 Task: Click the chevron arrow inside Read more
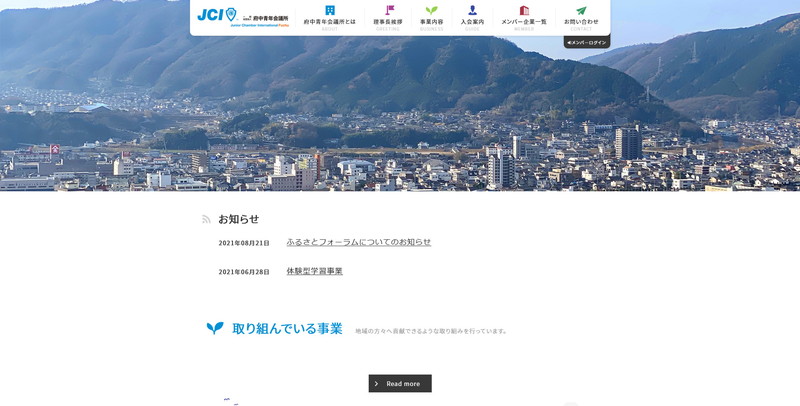377,383
